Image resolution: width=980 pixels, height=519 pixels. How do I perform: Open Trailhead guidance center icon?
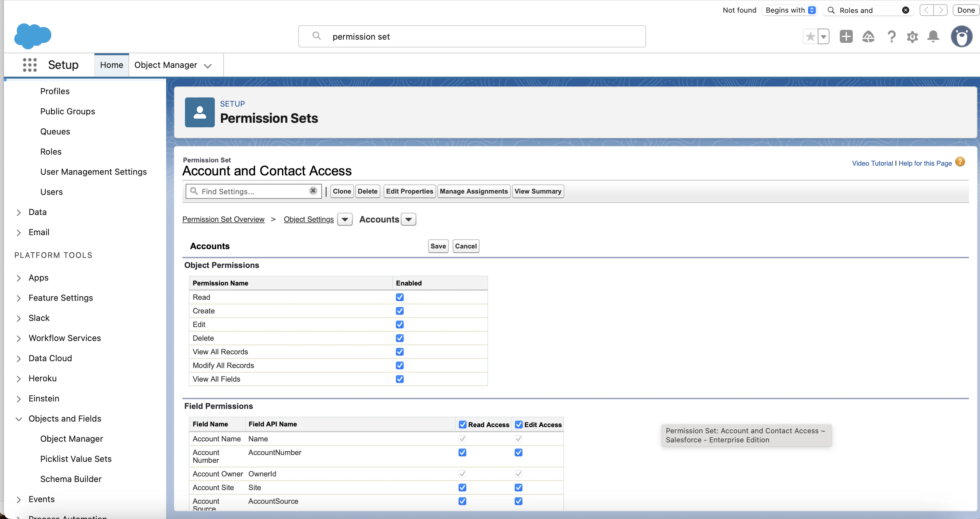click(x=868, y=37)
